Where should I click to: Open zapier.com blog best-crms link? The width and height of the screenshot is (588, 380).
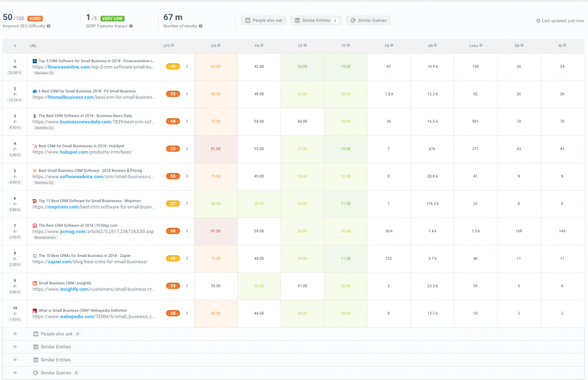coord(90,262)
